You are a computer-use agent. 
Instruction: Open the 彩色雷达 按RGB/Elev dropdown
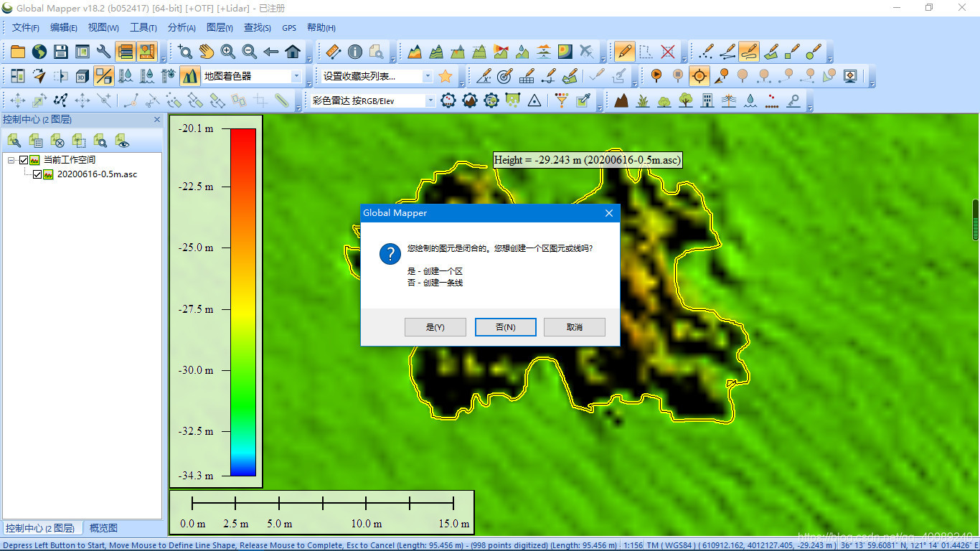[430, 100]
